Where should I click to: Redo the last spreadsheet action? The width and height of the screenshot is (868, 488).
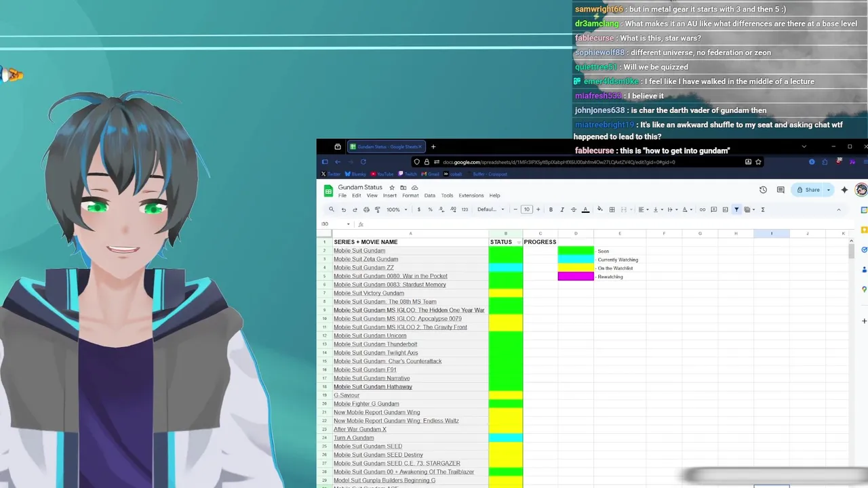pos(355,209)
